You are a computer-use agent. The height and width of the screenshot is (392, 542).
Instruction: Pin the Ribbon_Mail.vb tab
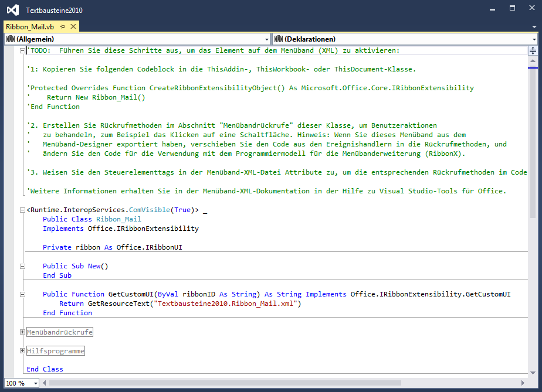(x=63, y=26)
